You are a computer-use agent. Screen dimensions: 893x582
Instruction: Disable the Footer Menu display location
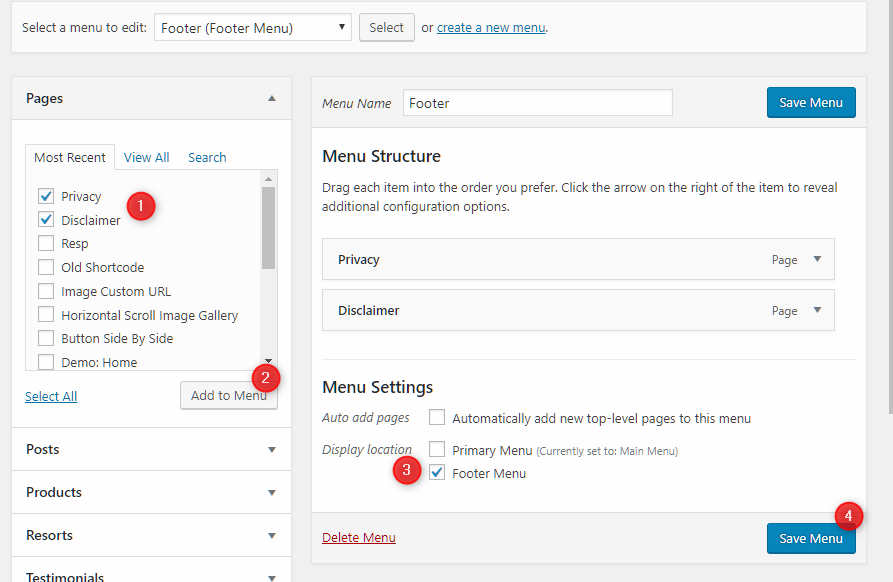tap(437, 473)
